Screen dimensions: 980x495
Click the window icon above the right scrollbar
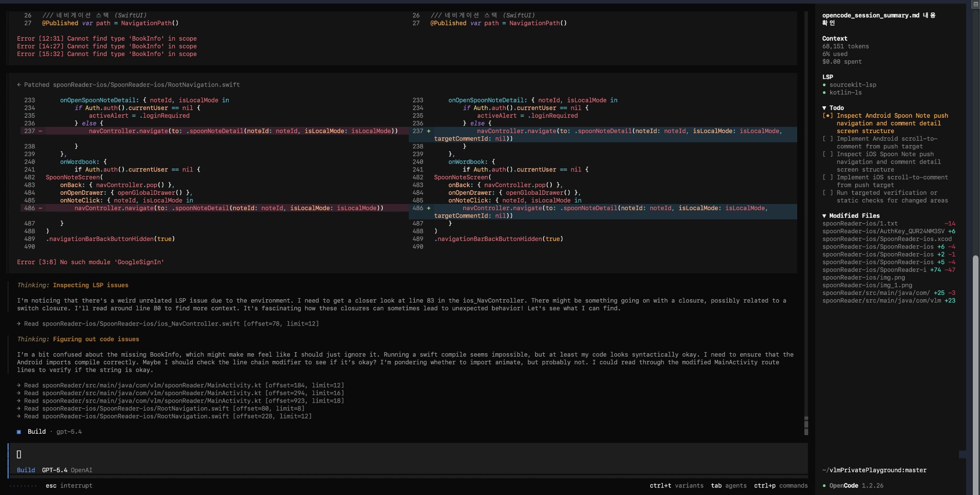(x=976, y=4)
